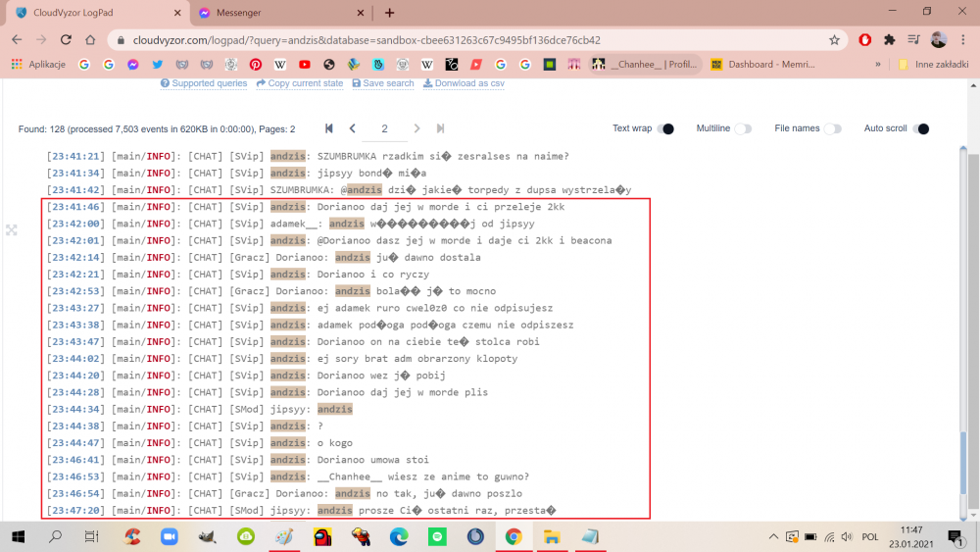
Task: Open Messenger bookmark icon in bookmarks bar
Action: pos(133,65)
